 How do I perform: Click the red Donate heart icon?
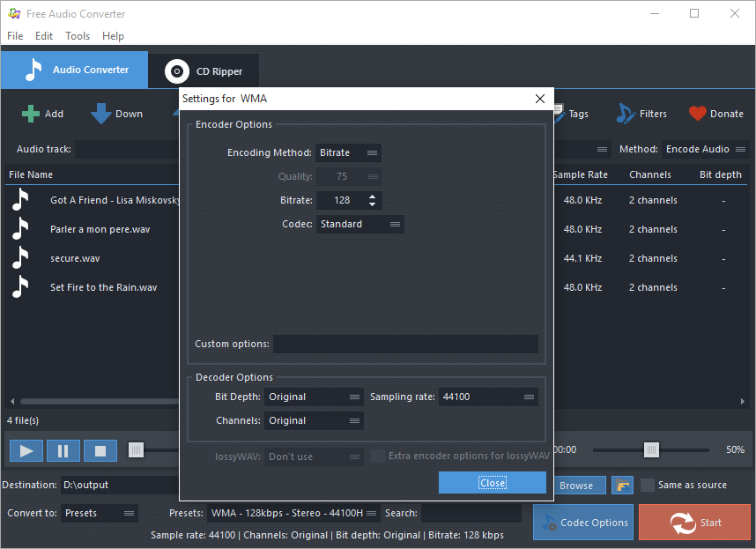(695, 113)
